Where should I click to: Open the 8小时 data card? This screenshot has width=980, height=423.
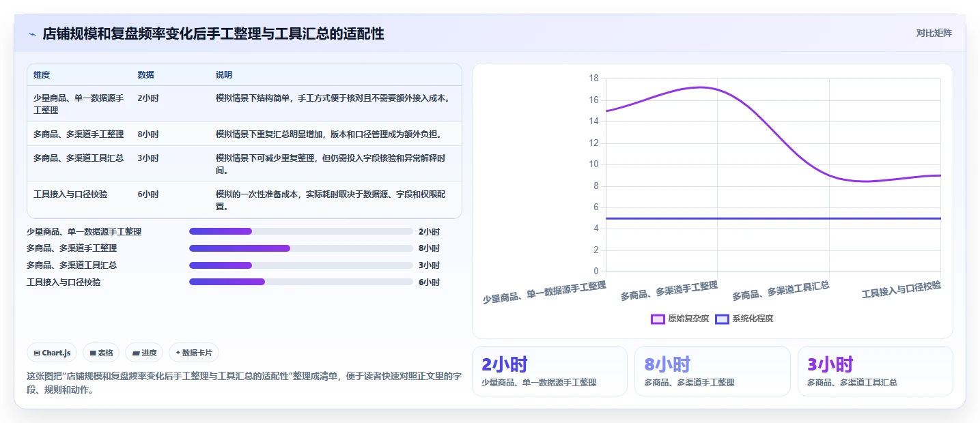click(712, 371)
